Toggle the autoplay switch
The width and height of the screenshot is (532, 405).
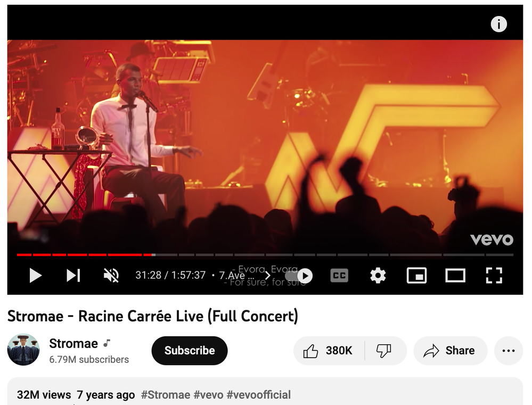[x=299, y=276]
